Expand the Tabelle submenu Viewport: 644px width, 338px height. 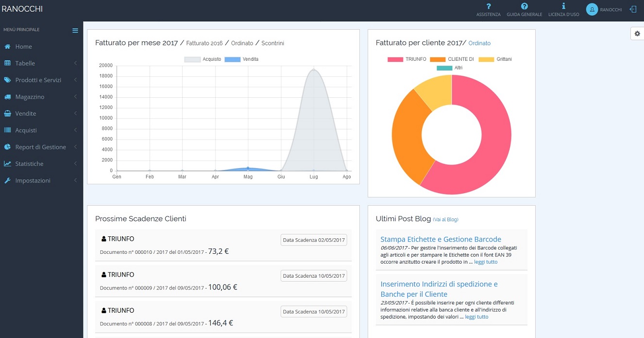(75, 63)
